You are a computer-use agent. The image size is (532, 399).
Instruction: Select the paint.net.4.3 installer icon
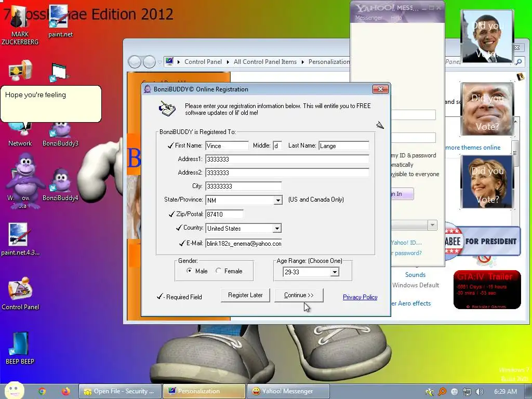pos(20,239)
